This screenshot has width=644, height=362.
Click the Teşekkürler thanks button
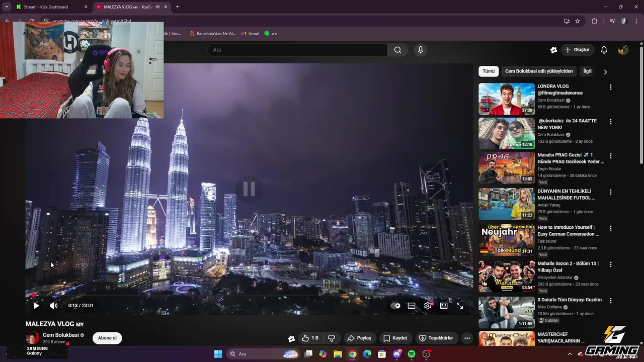click(x=436, y=338)
